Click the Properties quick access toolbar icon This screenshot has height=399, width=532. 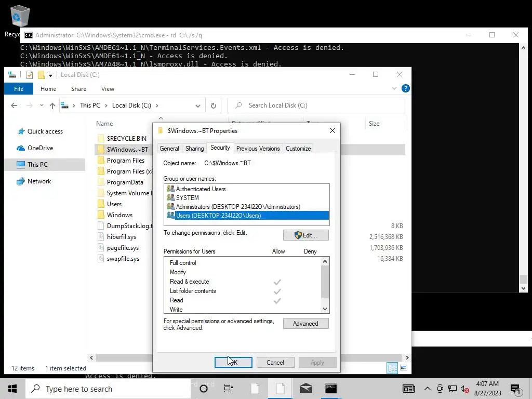[30, 75]
